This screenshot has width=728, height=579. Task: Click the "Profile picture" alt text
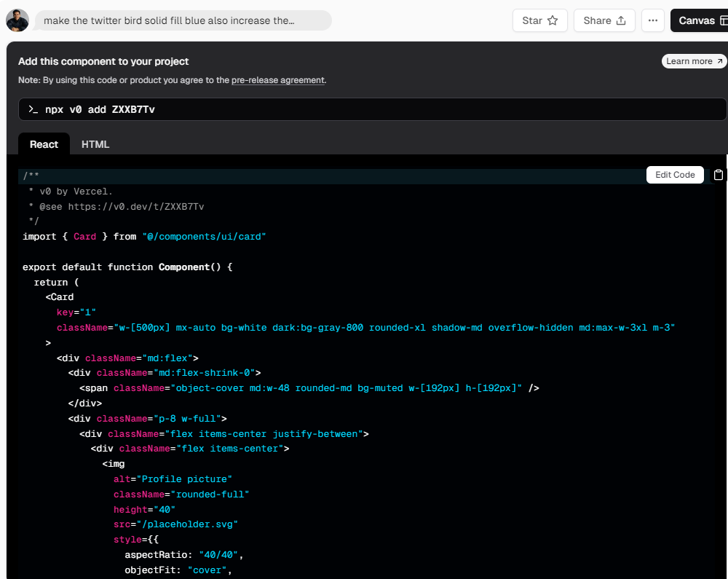184,479
